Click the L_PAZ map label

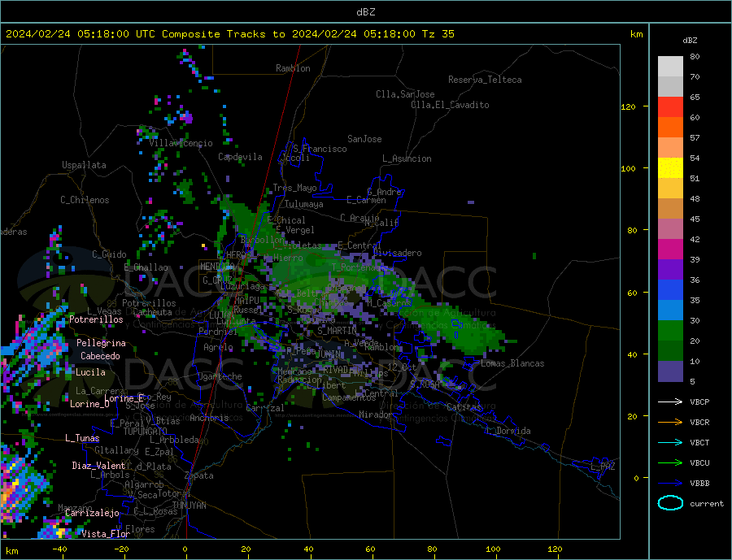(x=603, y=467)
